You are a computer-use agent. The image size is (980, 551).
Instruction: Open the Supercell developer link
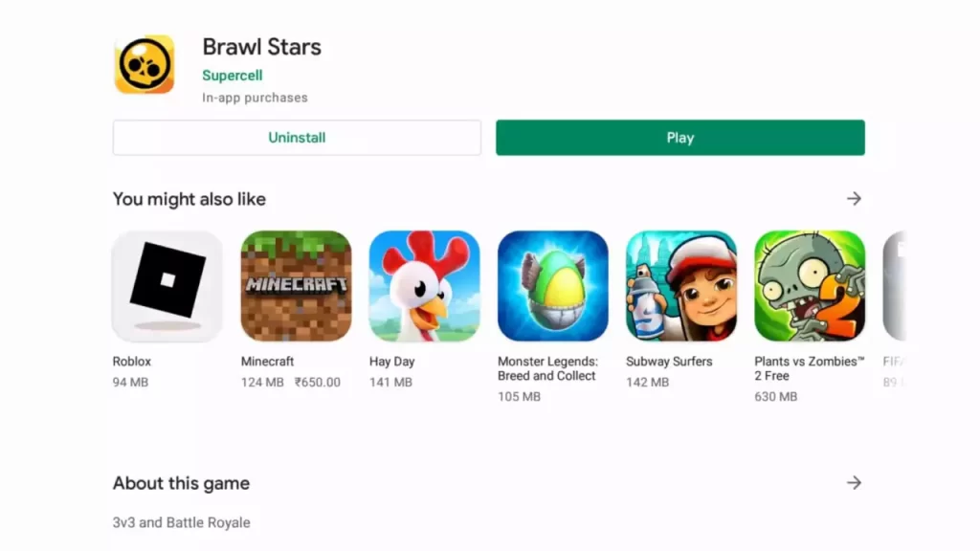click(x=232, y=76)
